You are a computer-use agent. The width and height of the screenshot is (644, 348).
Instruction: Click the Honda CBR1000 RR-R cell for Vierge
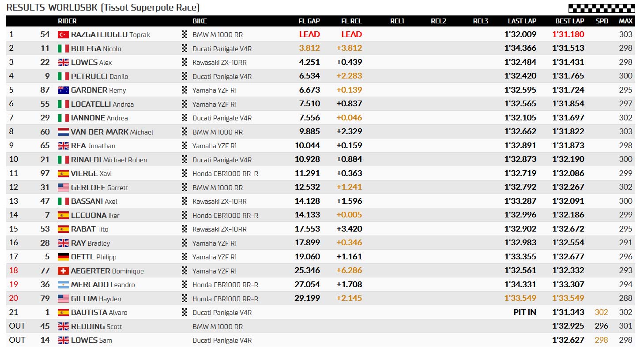(226, 173)
